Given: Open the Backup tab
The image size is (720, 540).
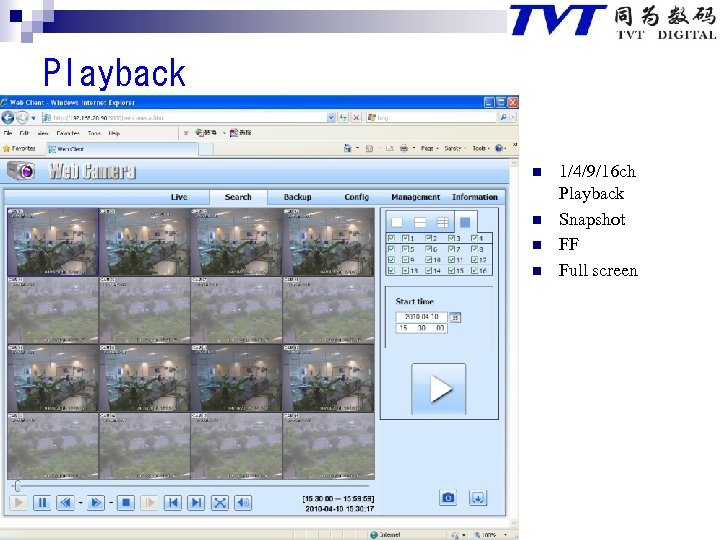Looking at the screenshot, I should pyautogui.click(x=297, y=197).
